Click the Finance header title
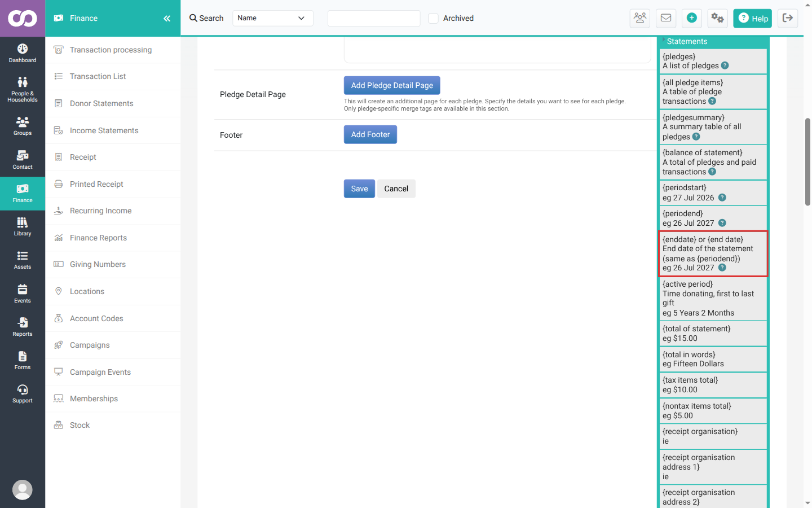The height and width of the screenshot is (508, 812). click(x=83, y=18)
